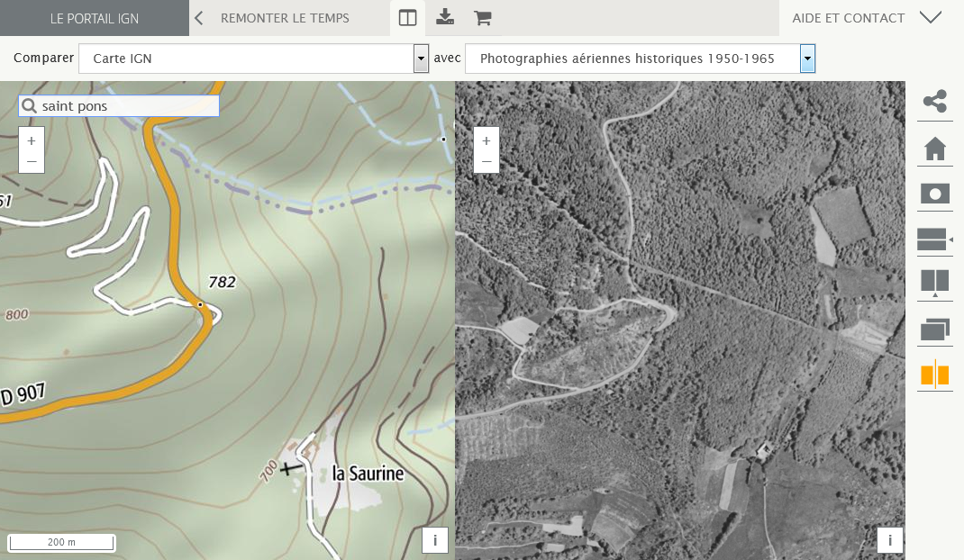The image size is (964, 560).
Task: Open 'Remonter le temps' menu item
Action: coord(285,18)
